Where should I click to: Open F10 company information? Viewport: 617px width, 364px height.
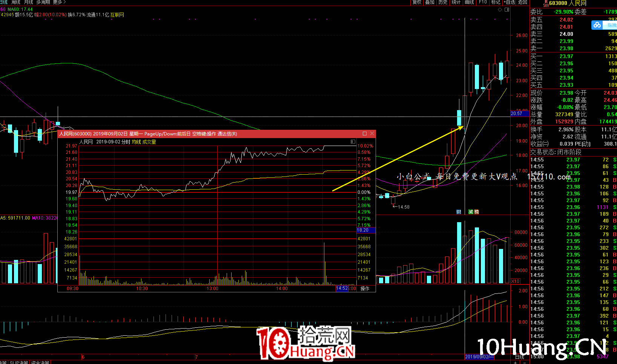pos(483,2)
